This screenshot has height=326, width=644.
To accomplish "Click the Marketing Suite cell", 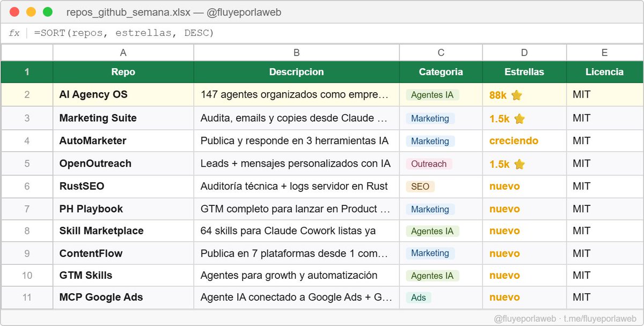I will (x=123, y=118).
